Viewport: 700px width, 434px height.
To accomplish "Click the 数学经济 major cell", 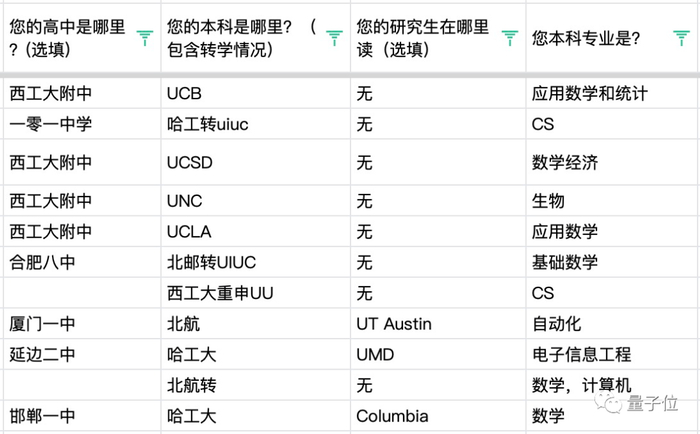I will (x=566, y=162).
